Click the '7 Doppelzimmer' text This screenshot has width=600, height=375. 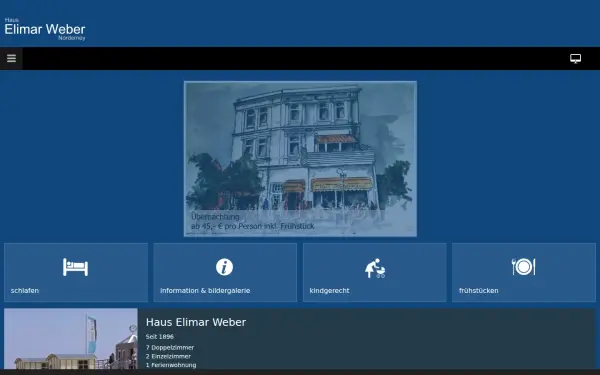tap(170, 347)
